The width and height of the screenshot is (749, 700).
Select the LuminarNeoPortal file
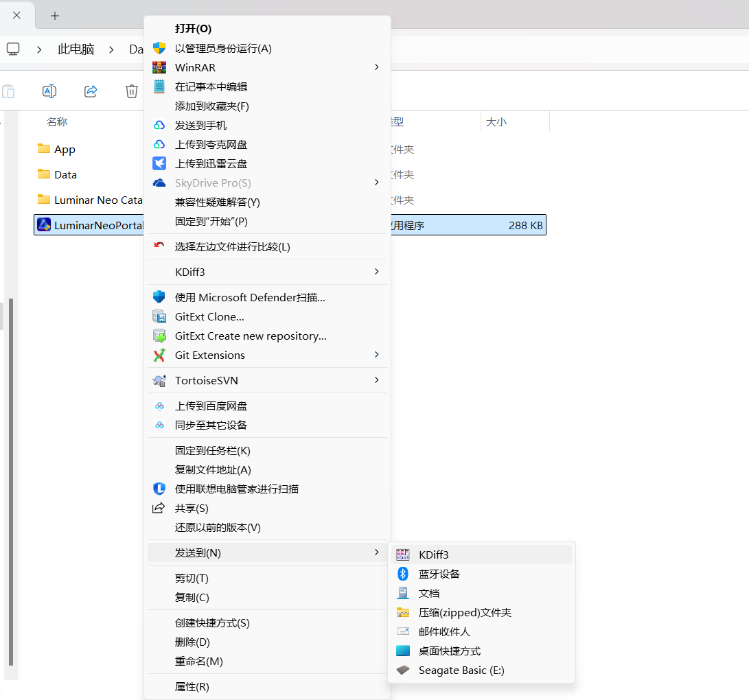(89, 225)
